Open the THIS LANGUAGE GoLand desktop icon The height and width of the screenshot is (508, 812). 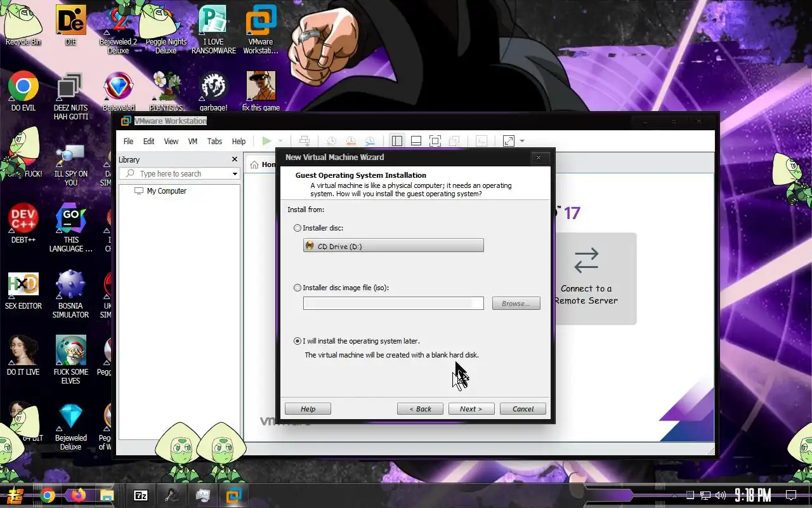70,227
